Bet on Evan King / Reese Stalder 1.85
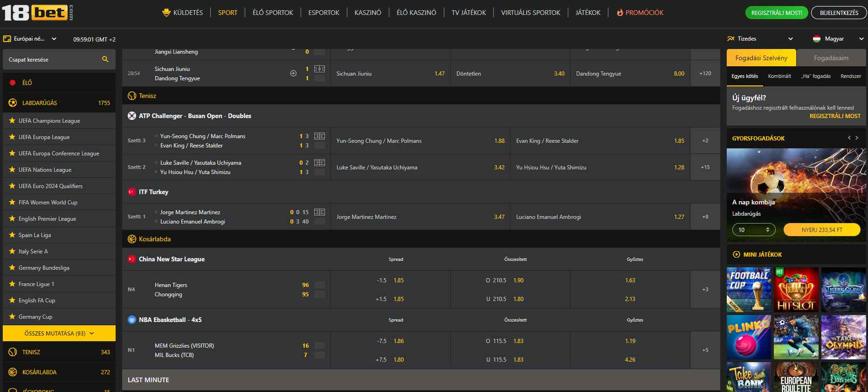Viewport: 868px width, 392px height. (x=600, y=140)
